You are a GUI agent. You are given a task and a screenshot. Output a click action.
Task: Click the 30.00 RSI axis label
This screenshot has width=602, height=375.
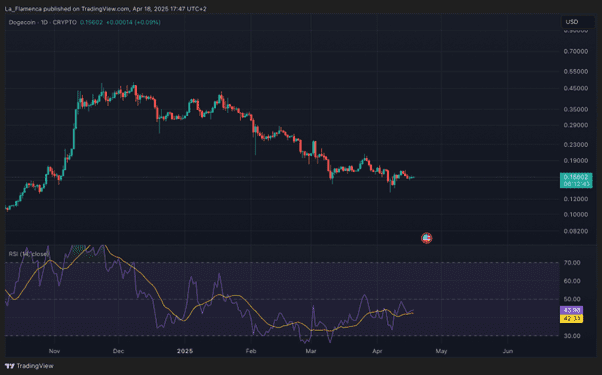point(572,336)
